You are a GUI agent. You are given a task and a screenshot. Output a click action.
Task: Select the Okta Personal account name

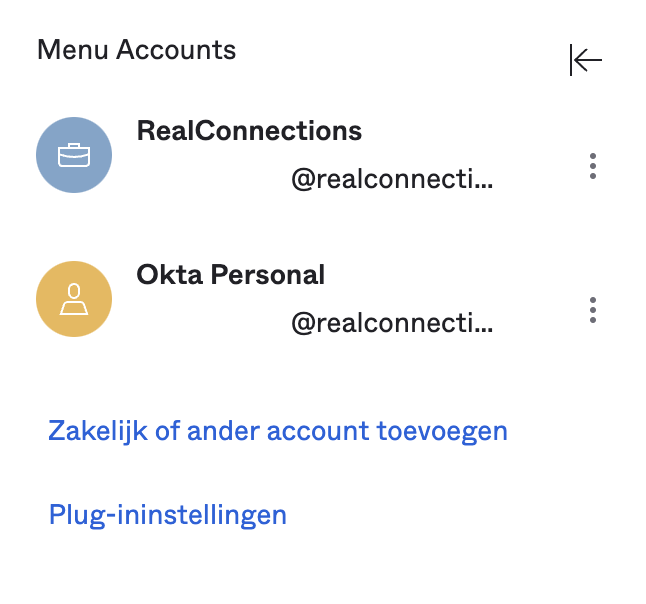point(231,275)
